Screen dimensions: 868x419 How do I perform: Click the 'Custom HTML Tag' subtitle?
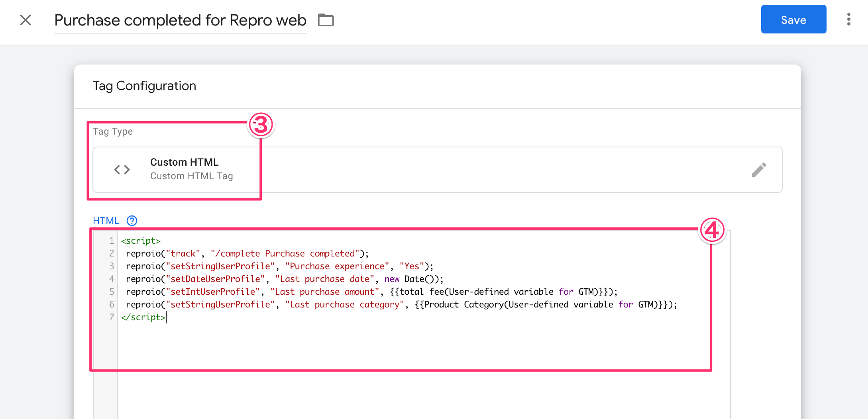[191, 176]
